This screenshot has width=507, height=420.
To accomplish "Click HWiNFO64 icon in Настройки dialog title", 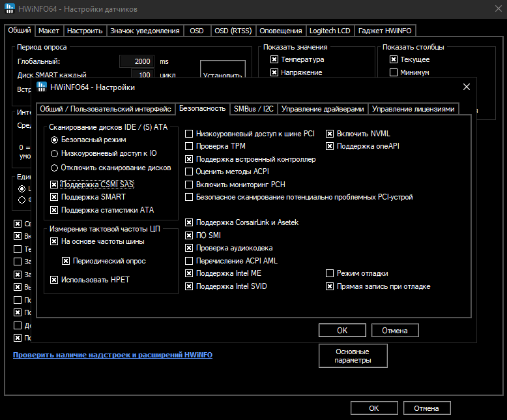I will [x=42, y=87].
